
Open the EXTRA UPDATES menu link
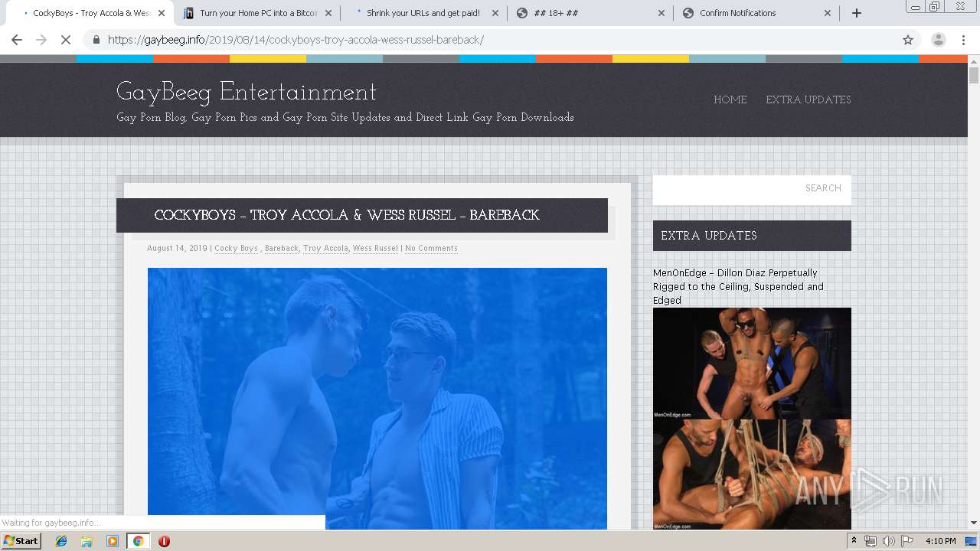808,99
